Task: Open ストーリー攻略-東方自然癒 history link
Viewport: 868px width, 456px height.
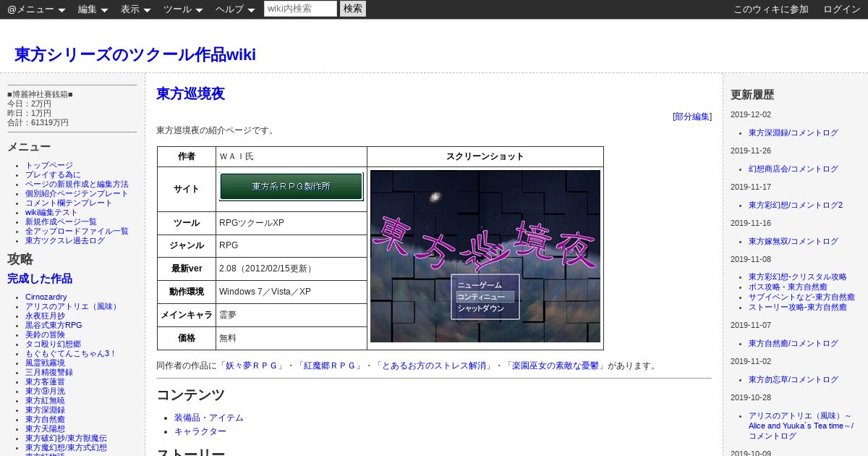Action: tap(798, 307)
